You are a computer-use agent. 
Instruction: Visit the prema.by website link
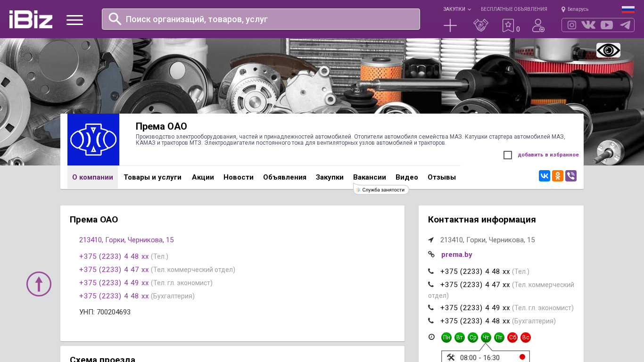pyautogui.click(x=456, y=255)
